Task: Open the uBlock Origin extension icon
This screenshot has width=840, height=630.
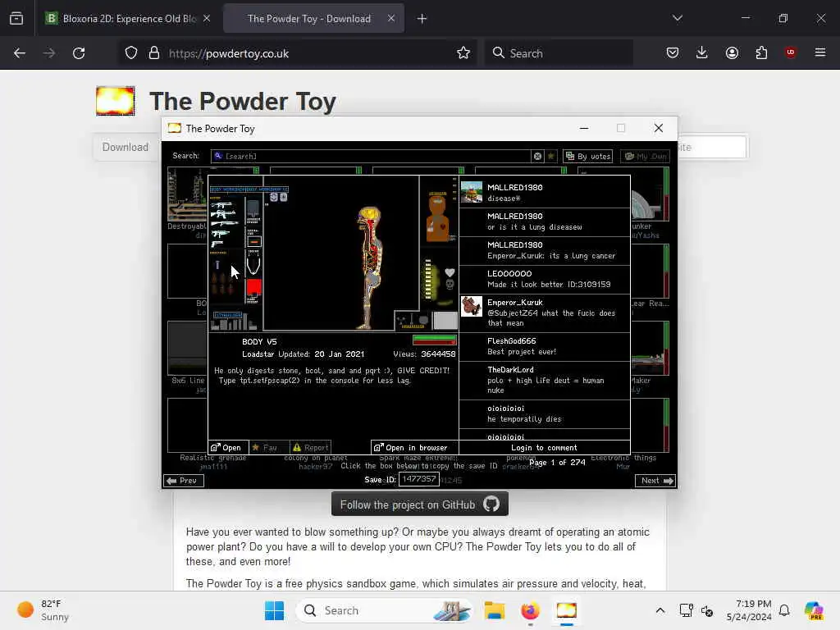Action: [790, 52]
